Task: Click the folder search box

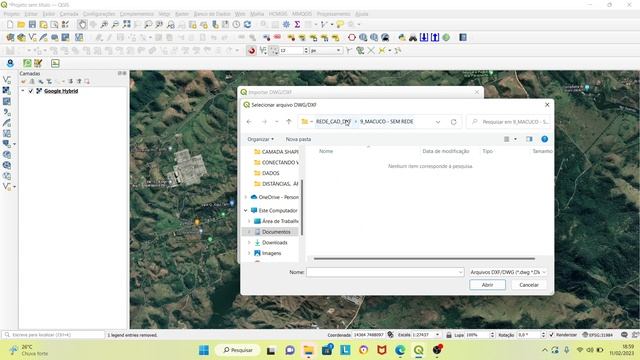Action: pyautogui.click(x=509, y=122)
